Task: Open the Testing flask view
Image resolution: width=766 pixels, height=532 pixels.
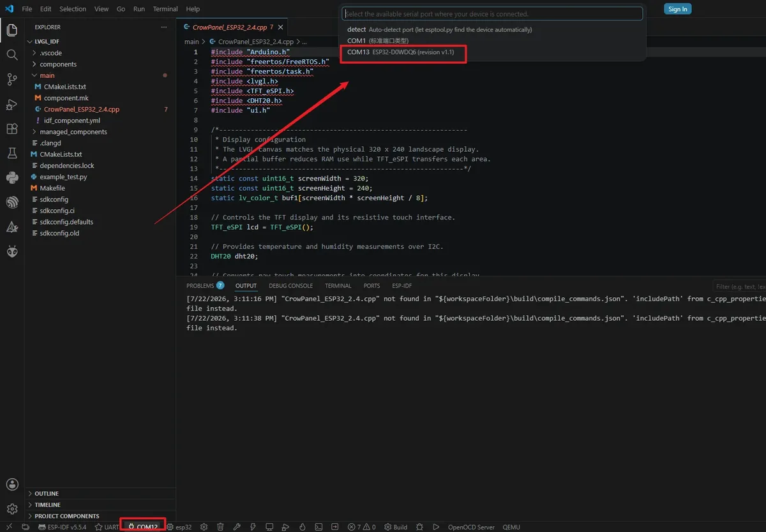Action: [x=12, y=153]
